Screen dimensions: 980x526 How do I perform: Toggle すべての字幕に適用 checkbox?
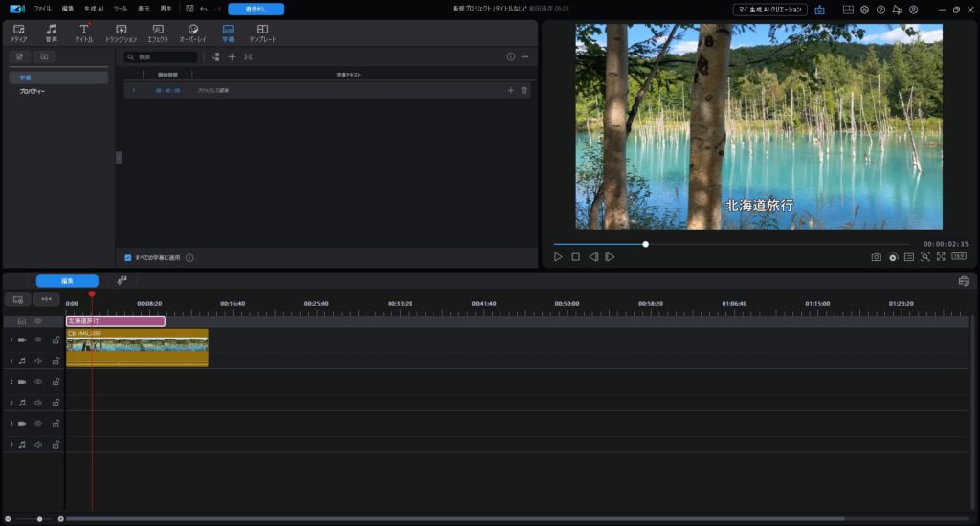128,258
